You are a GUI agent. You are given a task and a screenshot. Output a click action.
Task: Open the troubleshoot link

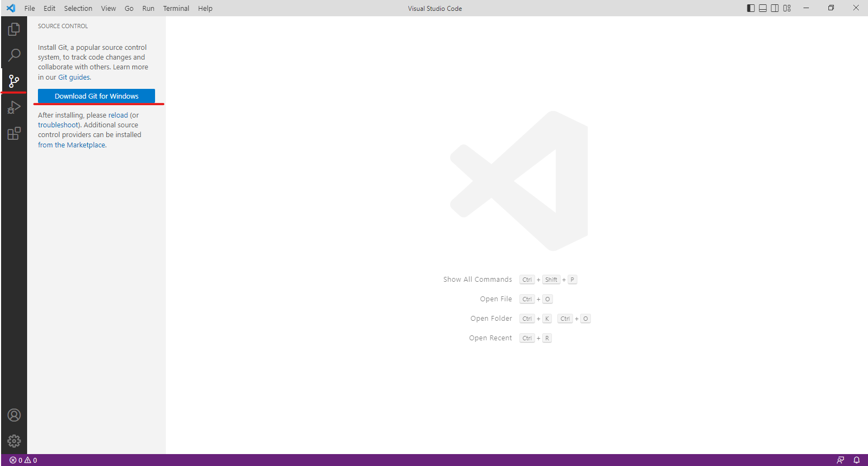point(58,125)
